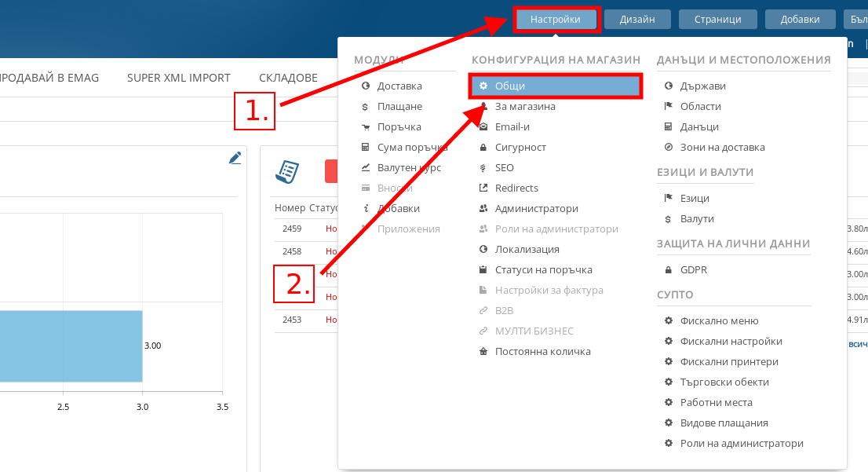
Task: Click the red button next to orders icon
Action: tap(331, 171)
